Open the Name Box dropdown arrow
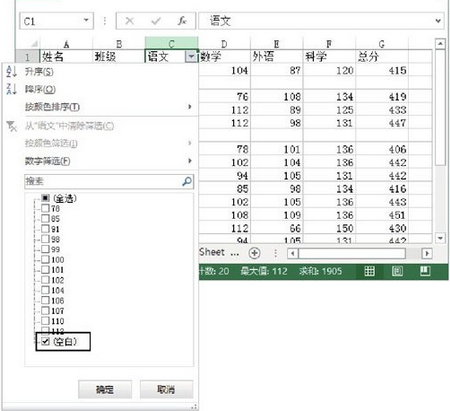Image resolution: width=450 pixels, height=411 pixels. click(86, 20)
